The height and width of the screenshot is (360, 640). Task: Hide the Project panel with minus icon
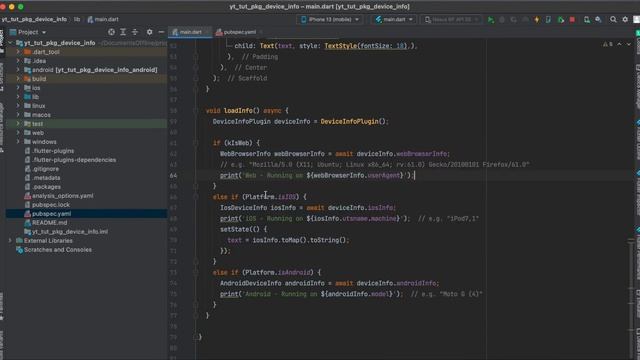pos(161,32)
